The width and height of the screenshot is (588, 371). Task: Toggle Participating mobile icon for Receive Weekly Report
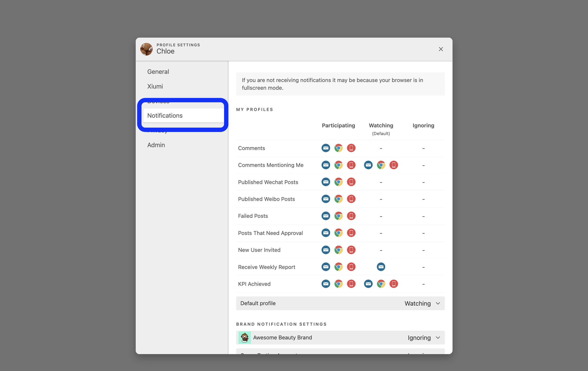tap(351, 267)
